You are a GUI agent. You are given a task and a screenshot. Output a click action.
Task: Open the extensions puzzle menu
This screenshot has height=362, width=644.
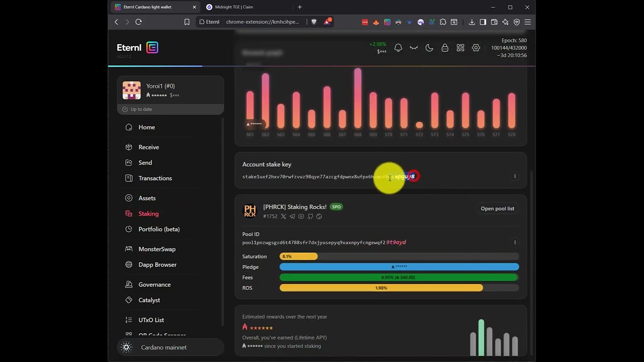(443, 22)
